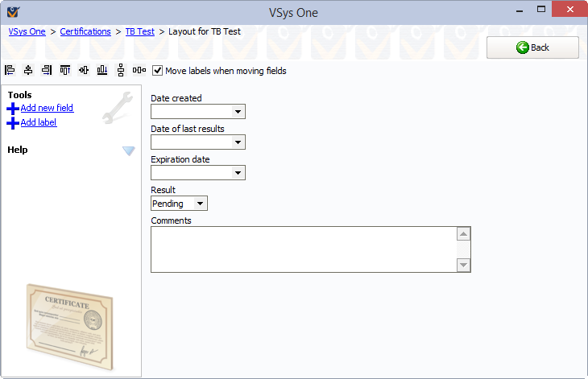Click the align bottom edges icon

click(x=102, y=71)
